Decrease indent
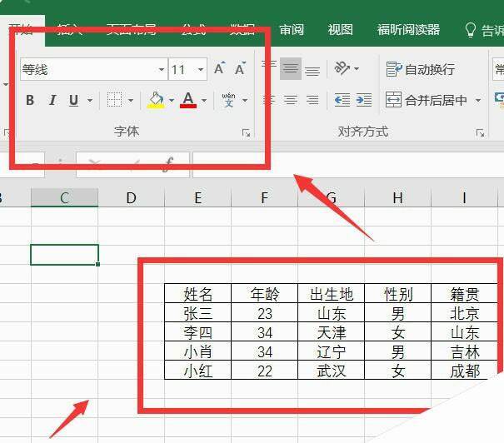 pyautogui.click(x=342, y=100)
